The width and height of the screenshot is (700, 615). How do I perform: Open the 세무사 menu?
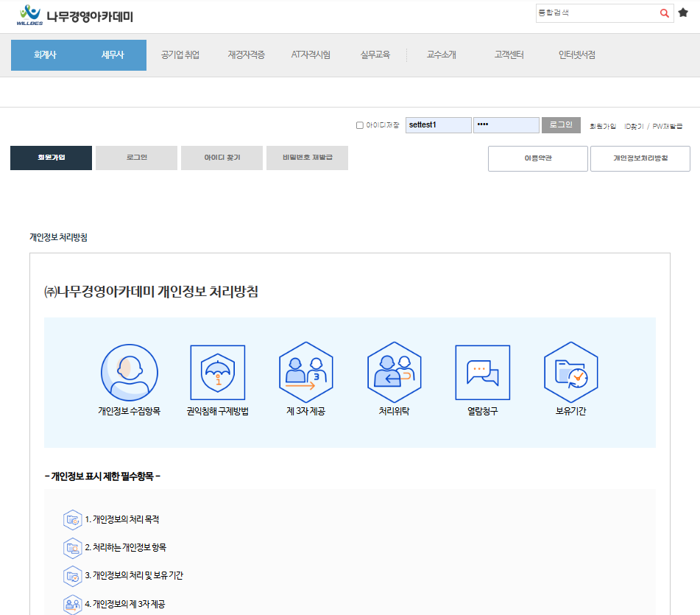[x=113, y=55]
